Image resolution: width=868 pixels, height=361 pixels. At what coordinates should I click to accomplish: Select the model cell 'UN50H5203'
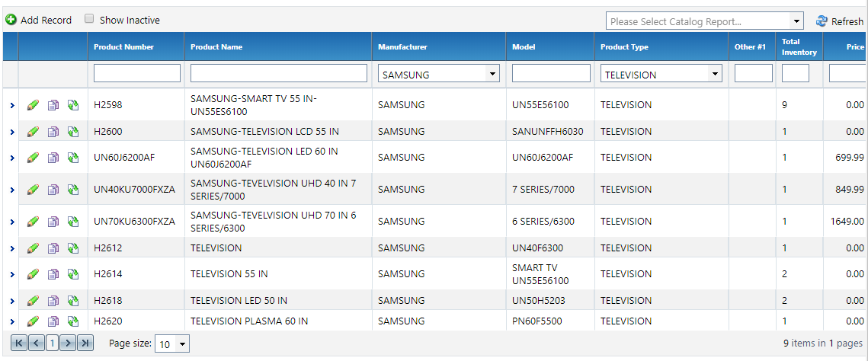[539, 300]
